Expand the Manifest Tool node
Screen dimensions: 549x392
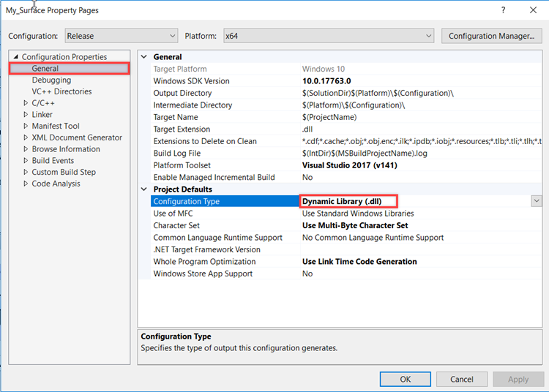point(26,127)
